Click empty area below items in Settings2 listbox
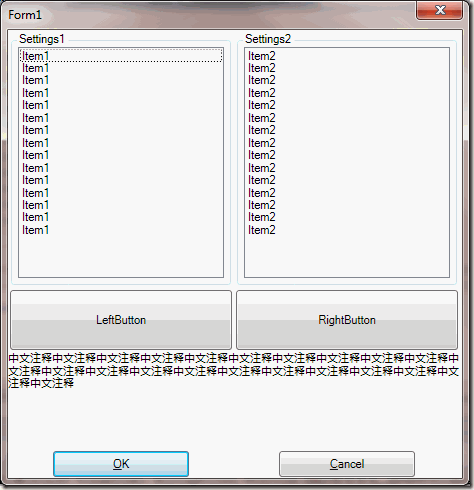 [347, 256]
